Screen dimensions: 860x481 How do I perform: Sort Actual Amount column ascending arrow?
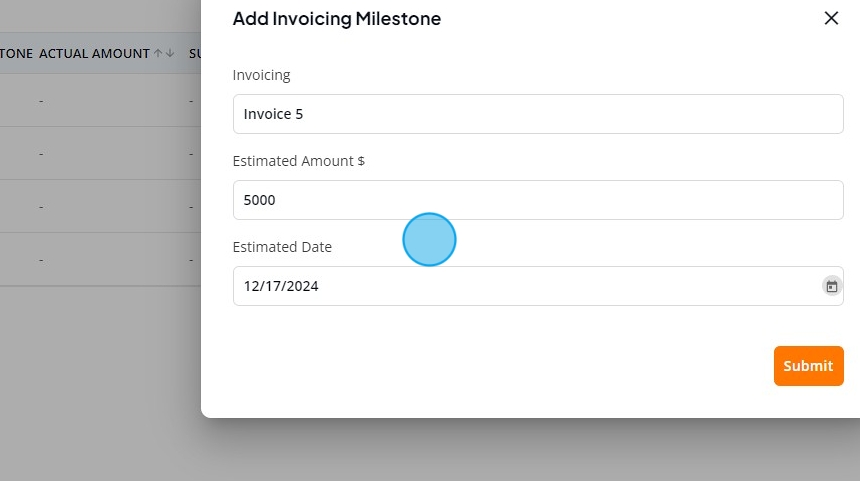coord(158,53)
